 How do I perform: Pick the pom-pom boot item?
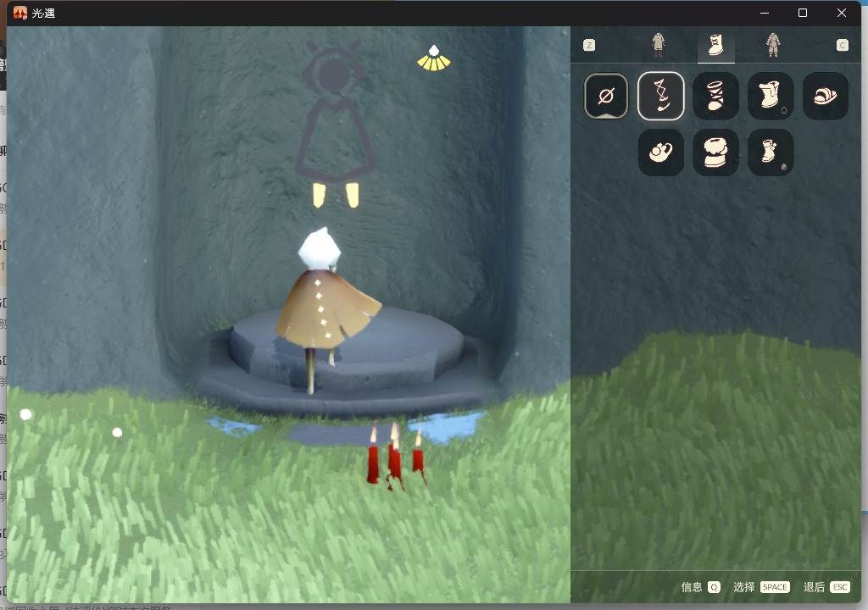tap(771, 152)
